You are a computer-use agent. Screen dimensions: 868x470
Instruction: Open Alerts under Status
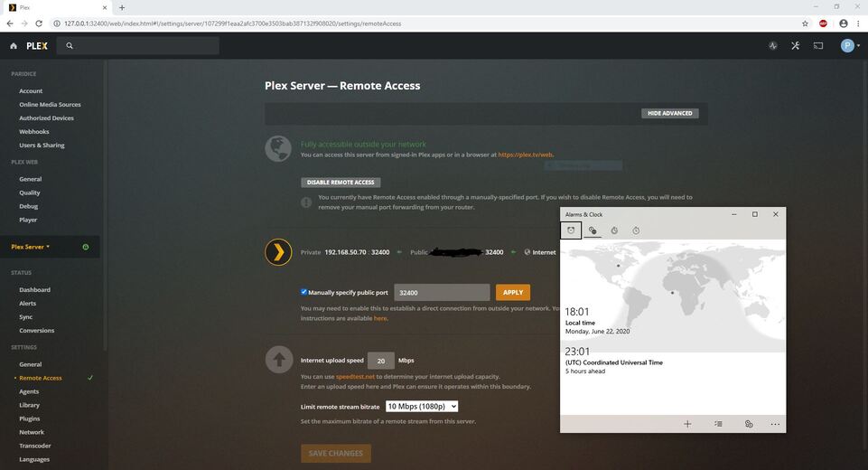(28, 303)
